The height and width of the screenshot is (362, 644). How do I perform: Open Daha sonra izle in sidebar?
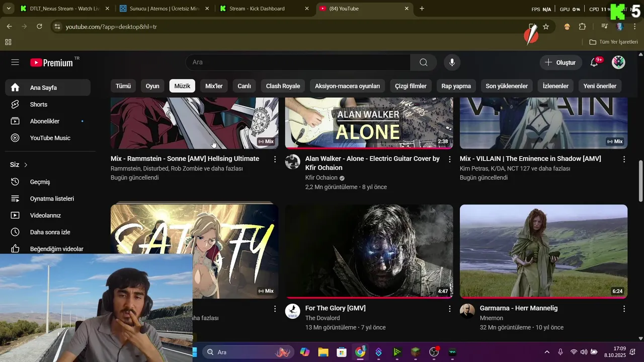click(48, 232)
